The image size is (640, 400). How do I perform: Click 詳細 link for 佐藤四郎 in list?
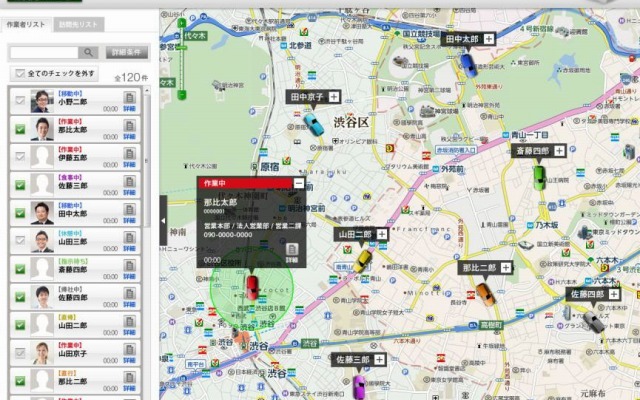(x=129, y=304)
